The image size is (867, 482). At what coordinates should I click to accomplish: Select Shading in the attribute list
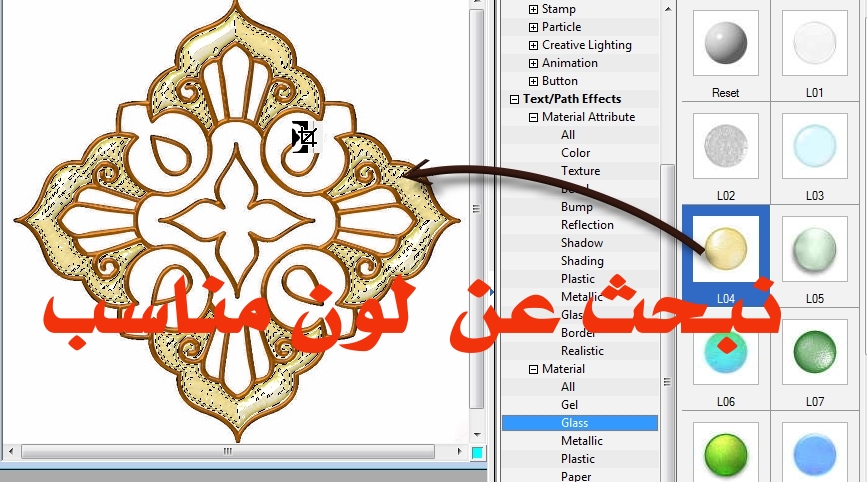click(582, 261)
